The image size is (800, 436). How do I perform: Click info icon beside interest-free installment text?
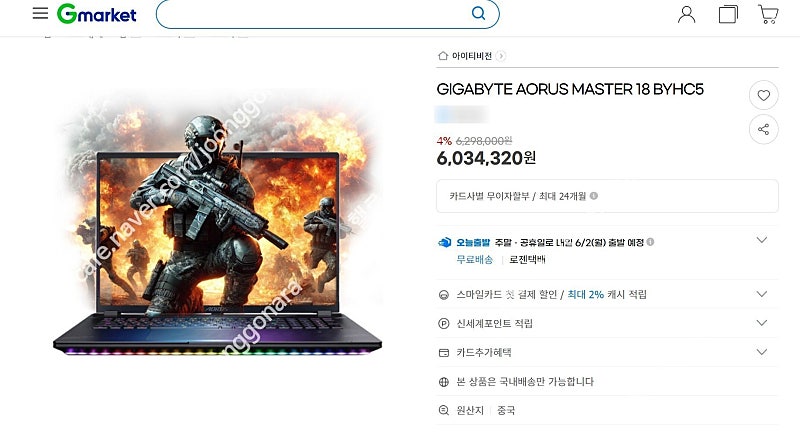[x=594, y=196]
